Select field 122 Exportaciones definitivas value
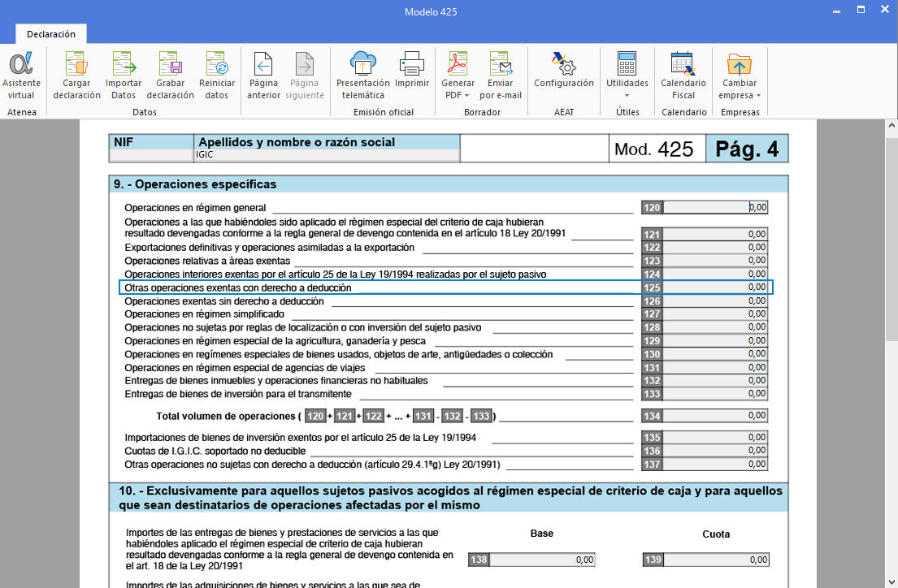This screenshot has height=588, width=898. pos(715,248)
